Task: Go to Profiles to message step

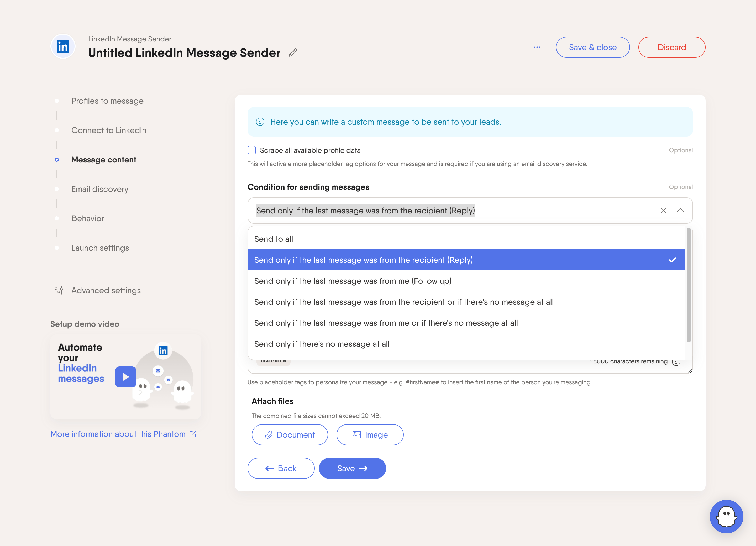Action: click(x=107, y=101)
